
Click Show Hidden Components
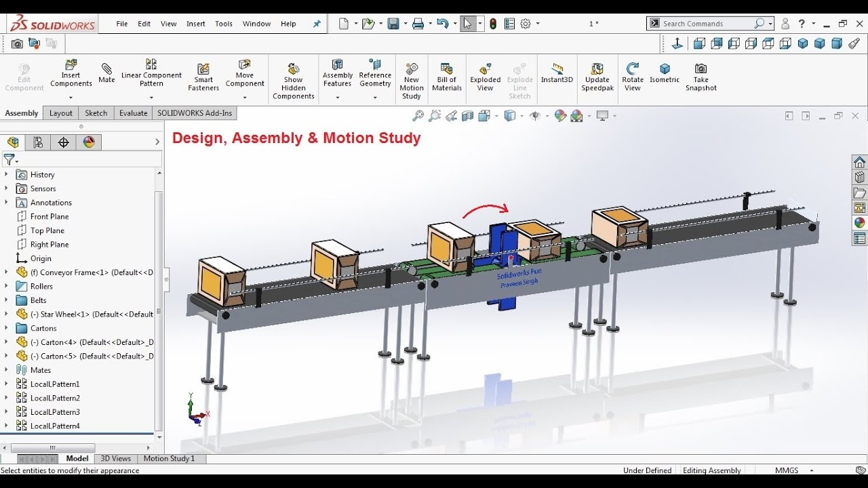tap(294, 81)
